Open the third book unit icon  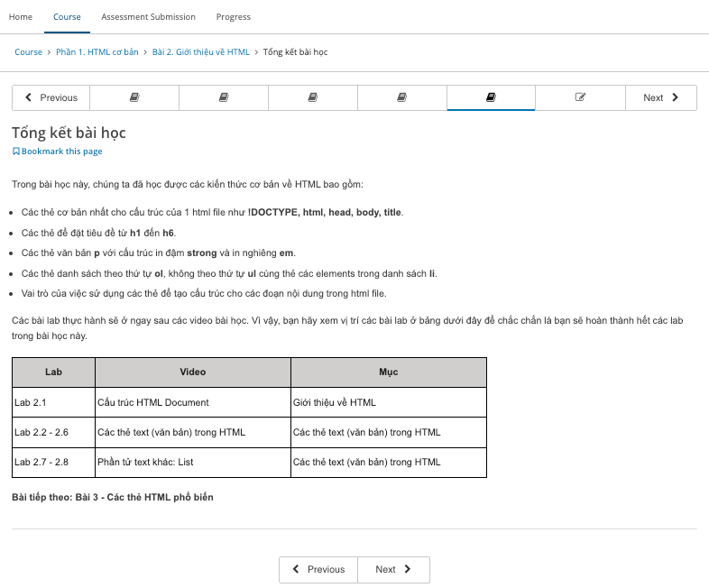(x=313, y=97)
